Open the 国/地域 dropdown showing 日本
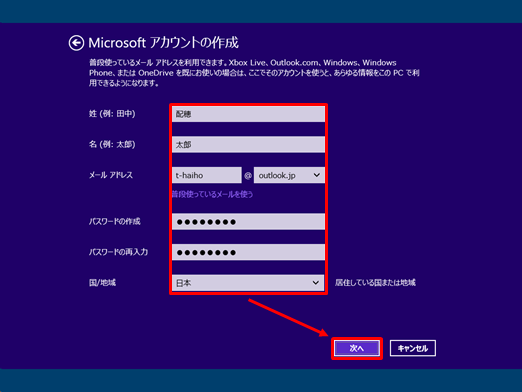The width and height of the screenshot is (522, 392). (x=248, y=283)
